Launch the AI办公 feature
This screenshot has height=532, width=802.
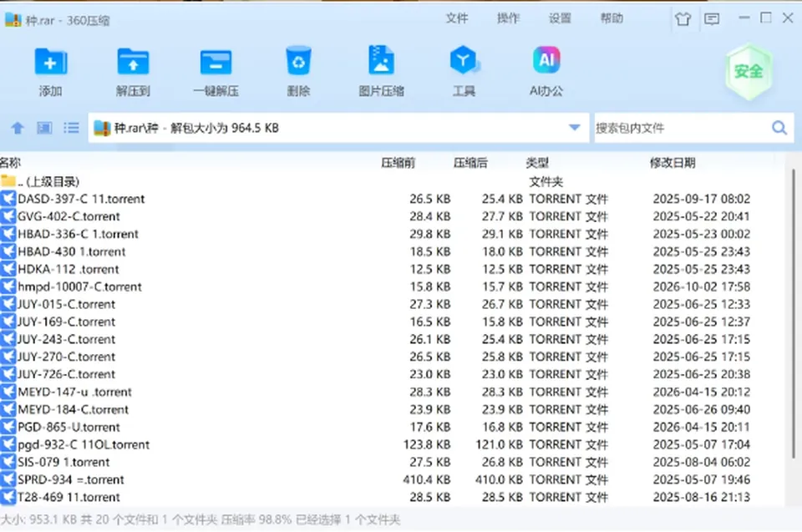point(546,60)
